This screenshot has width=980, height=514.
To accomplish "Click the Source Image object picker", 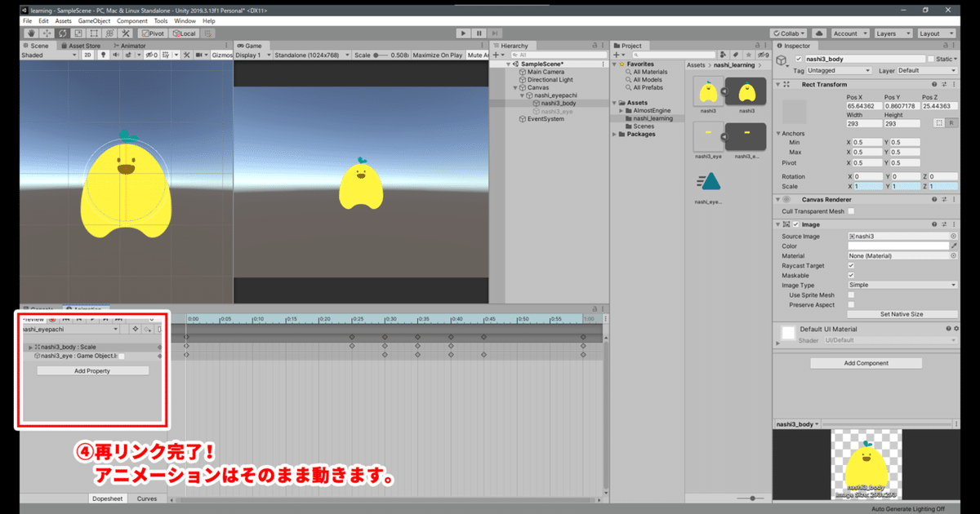I will (x=953, y=236).
